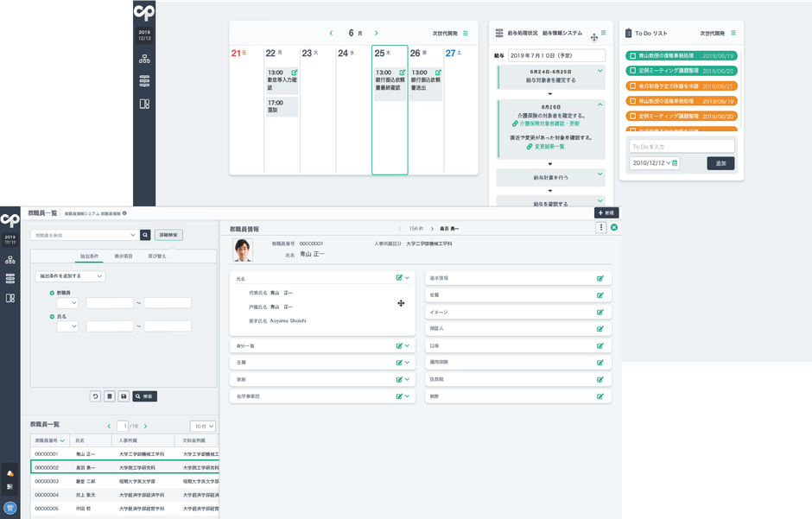Reset search conditions with the undo icon
Image resolution: width=812 pixels, height=519 pixels.
(95, 396)
